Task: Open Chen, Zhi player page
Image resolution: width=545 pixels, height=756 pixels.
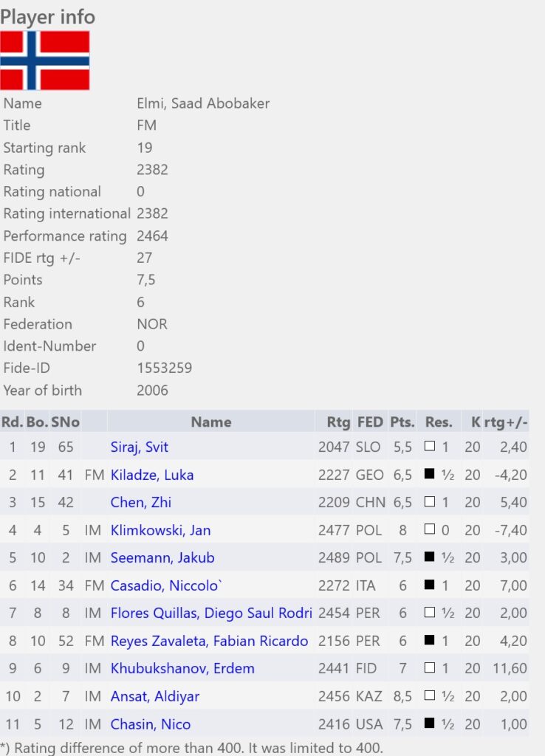Action: pyautogui.click(x=141, y=502)
